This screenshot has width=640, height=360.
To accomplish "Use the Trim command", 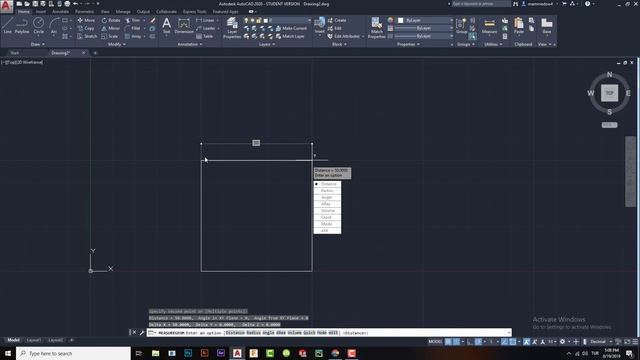I will pos(133,20).
